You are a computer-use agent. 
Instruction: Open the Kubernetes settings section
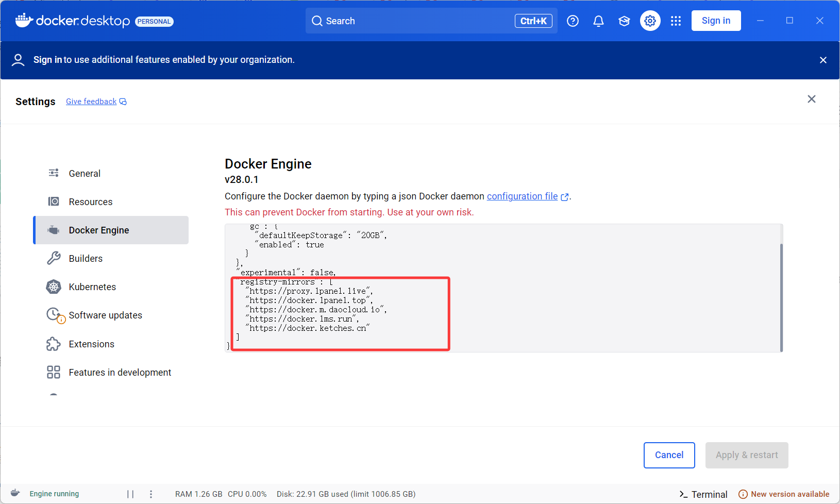tap(111, 287)
